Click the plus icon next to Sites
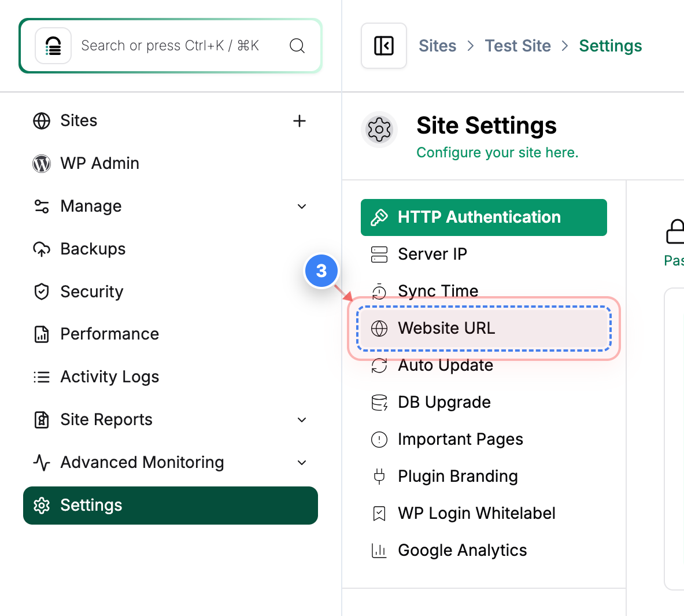Screen dimensions: 684x616 point(300,121)
